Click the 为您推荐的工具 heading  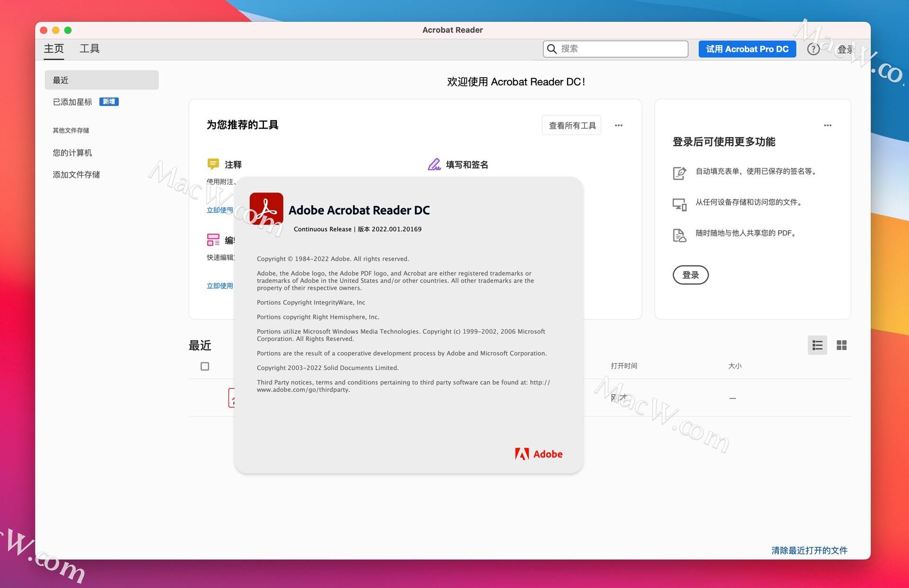click(x=242, y=125)
